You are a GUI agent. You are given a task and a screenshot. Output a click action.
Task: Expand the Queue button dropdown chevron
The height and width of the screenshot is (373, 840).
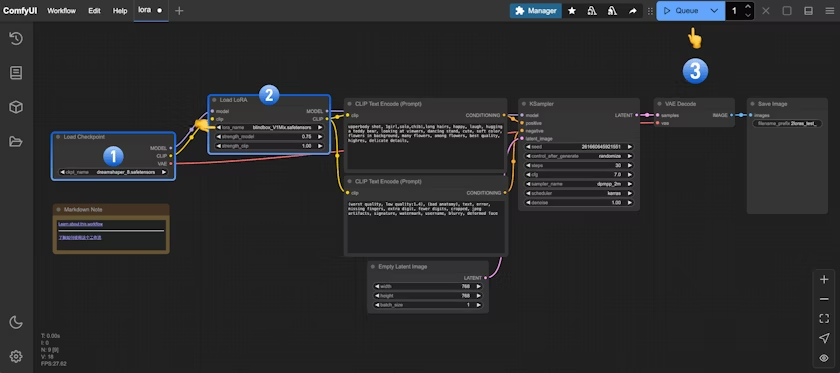coord(714,11)
